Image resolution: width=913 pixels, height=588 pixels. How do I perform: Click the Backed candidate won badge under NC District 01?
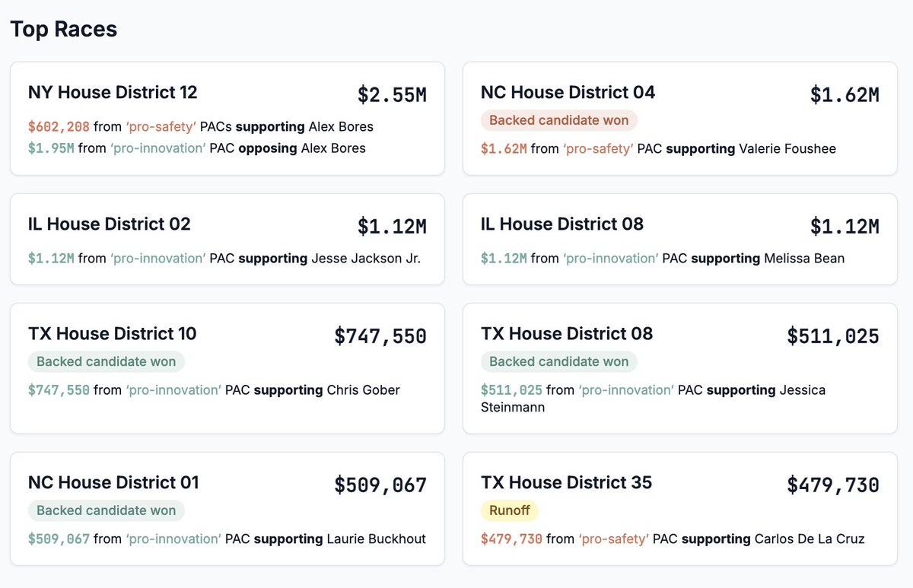(x=107, y=510)
